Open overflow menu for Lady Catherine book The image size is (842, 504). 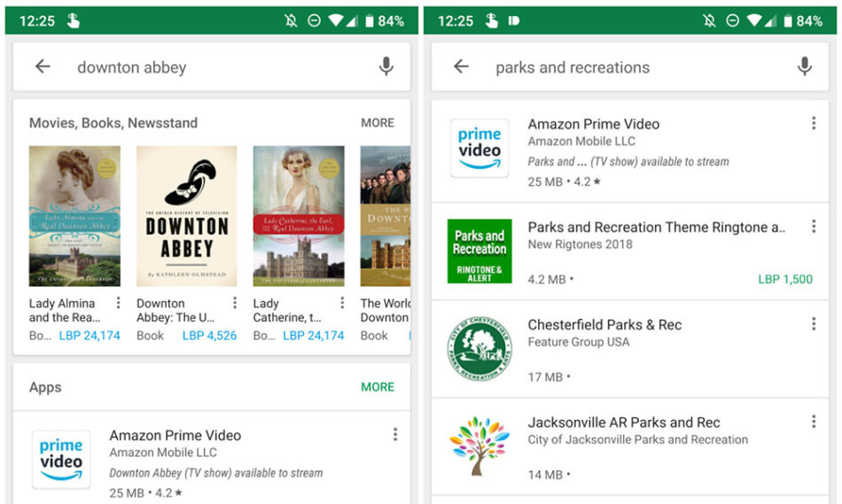pos(342,303)
